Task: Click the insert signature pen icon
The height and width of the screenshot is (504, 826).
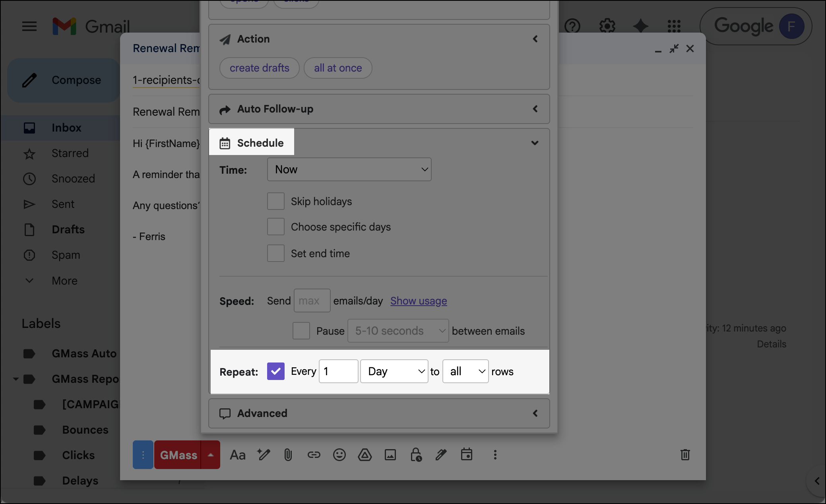Action: pyautogui.click(x=441, y=455)
